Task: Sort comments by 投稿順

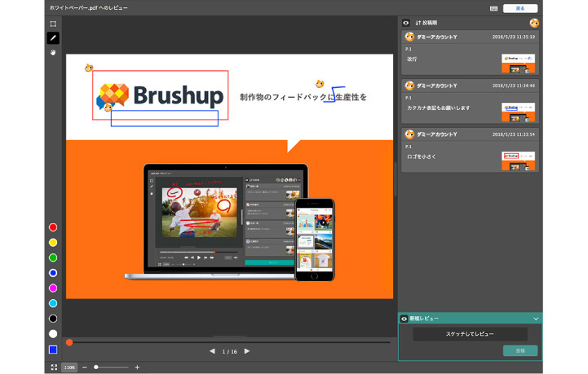Action: [426, 23]
